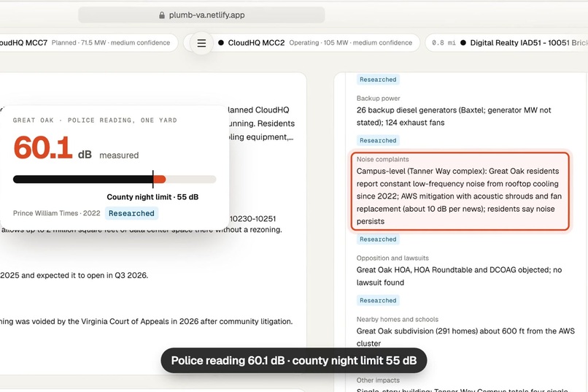This screenshot has height=392, width=588.
Task: Click the Opposition and lawsuits heading
Action: (x=392, y=258)
